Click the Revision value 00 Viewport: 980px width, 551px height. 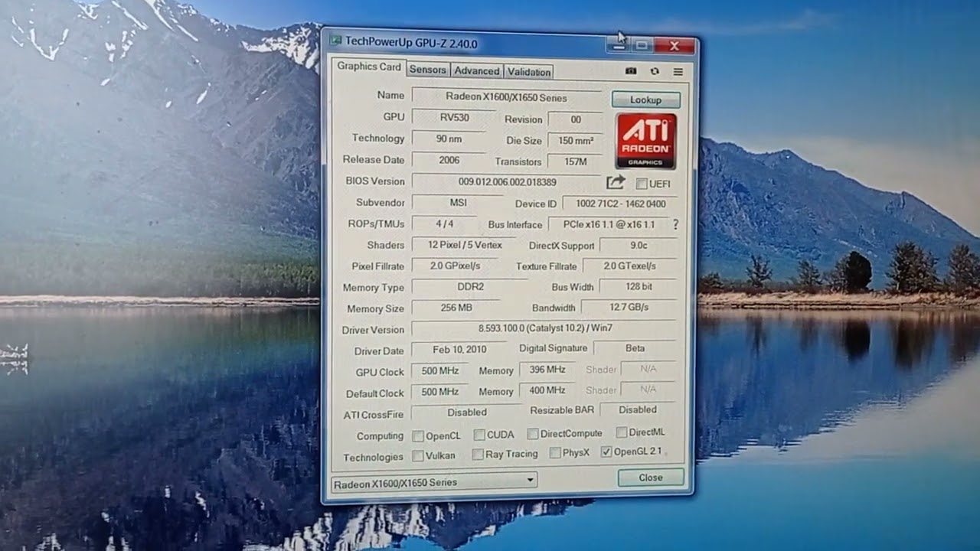click(x=576, y=119)
